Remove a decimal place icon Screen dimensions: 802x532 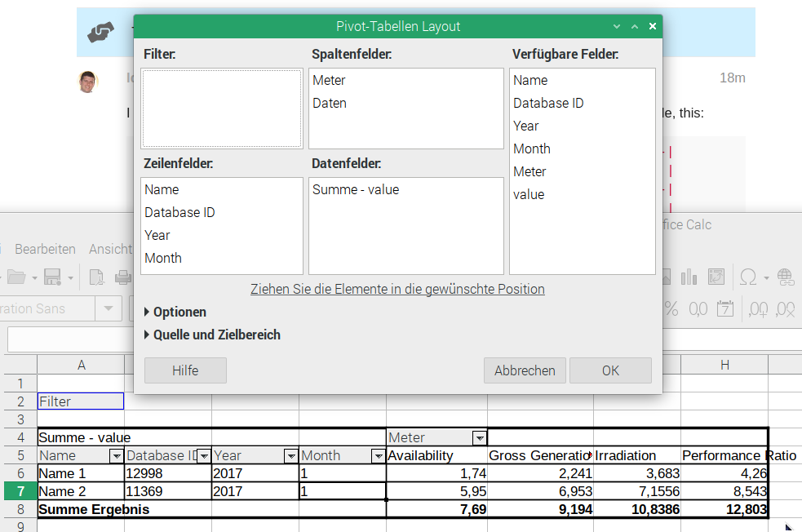[785, 309]
